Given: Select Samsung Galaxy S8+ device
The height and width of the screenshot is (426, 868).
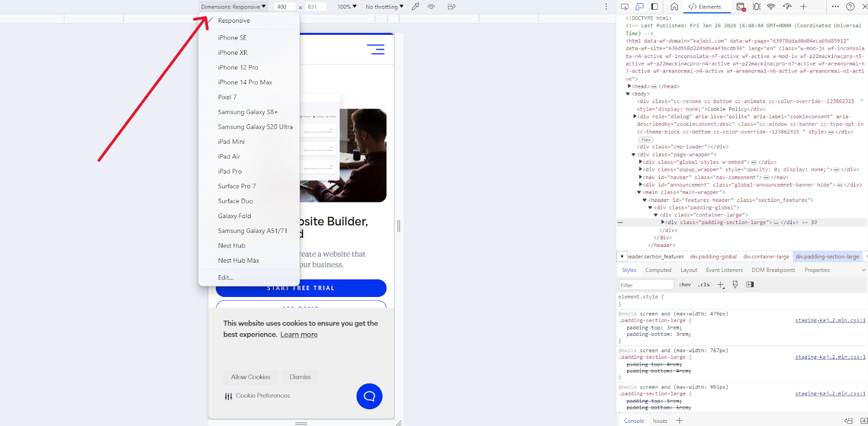Looking at the screenshot, I should pos(249,112).
